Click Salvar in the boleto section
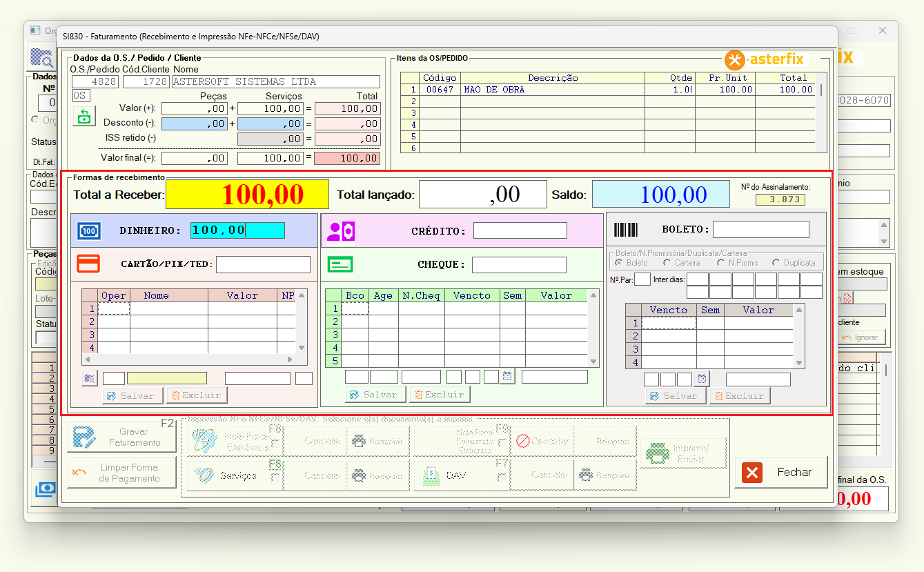The width and height of the screenshot is (924, 572). [676, 396]
